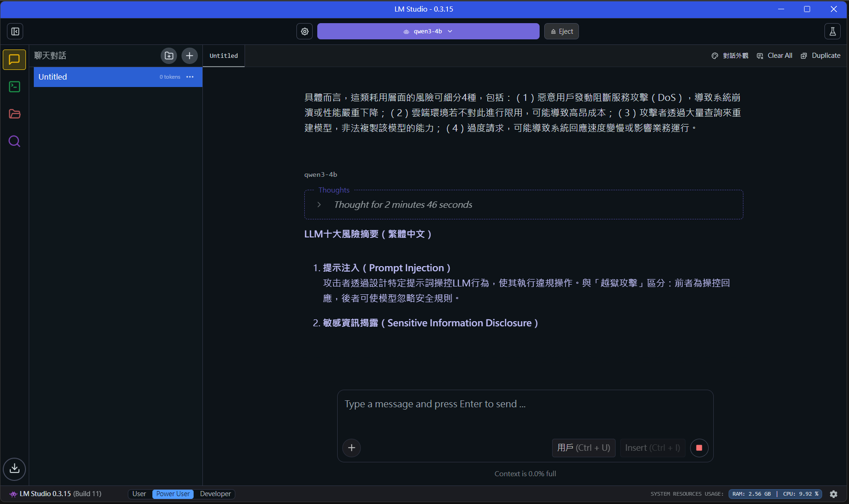Viewport: 849px width, 504px height.
Task: Collapse the left sidebar panel
Action: pos(15,31)
